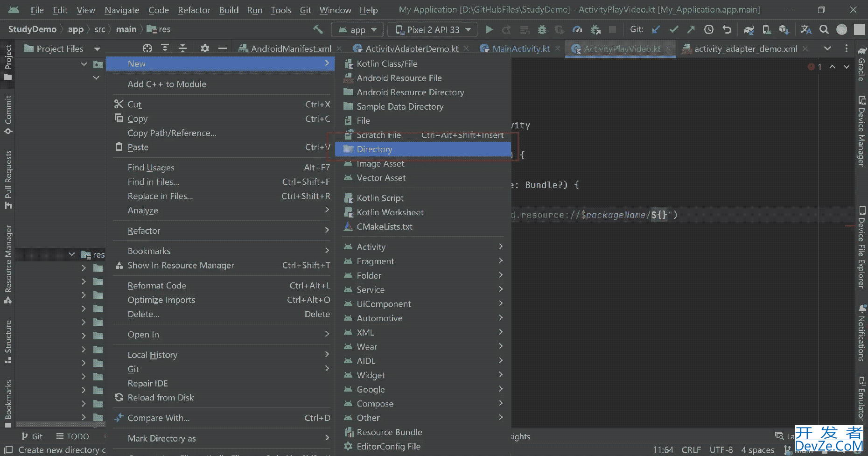Open the Device Manager toolbar icon
This screenshot has height=456, width=868.
(766, 29)
